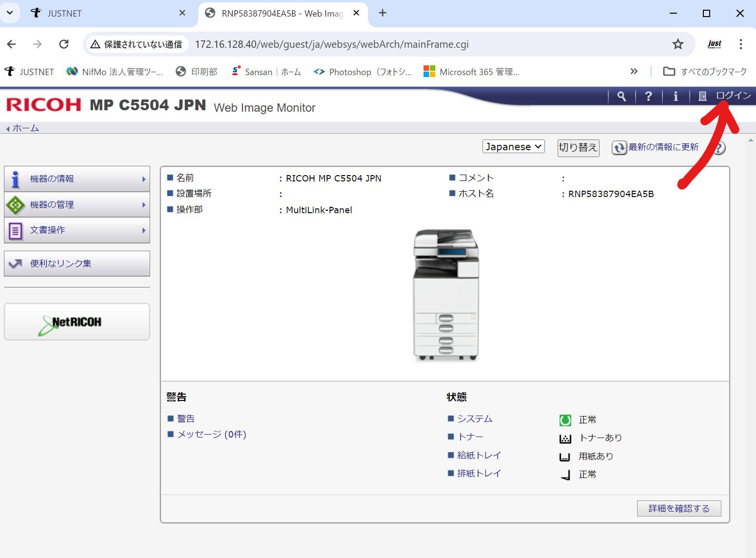756x558 pixels.
Task: Open 機器の管理 menu
Action: [77, 205]
